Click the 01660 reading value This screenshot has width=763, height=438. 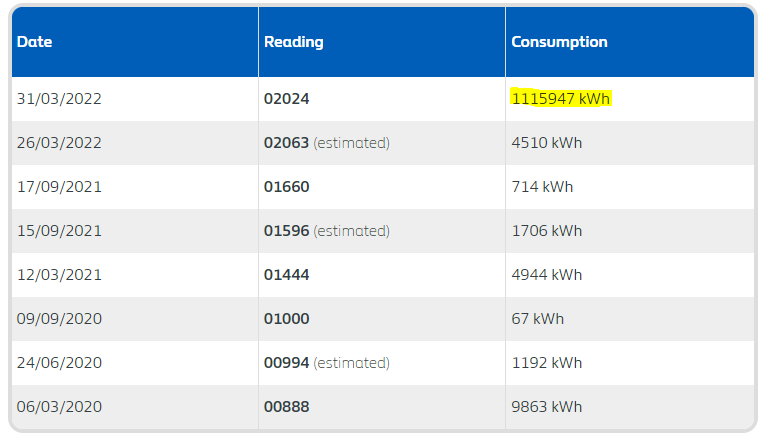click(286, 187)
